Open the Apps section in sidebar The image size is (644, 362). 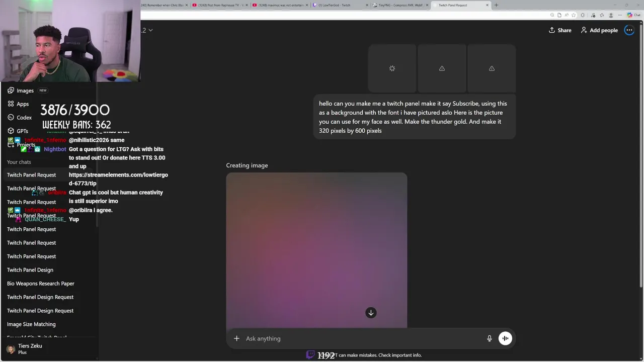click(18, 104)
